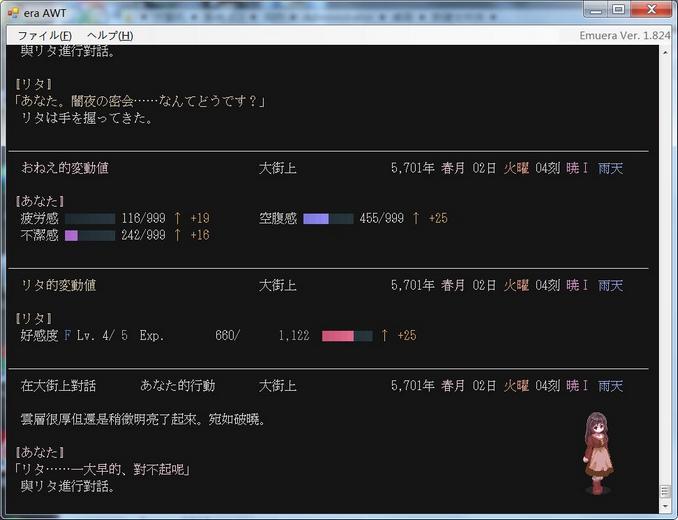
Task: Click the era AWT window icon
Action: 13,13
